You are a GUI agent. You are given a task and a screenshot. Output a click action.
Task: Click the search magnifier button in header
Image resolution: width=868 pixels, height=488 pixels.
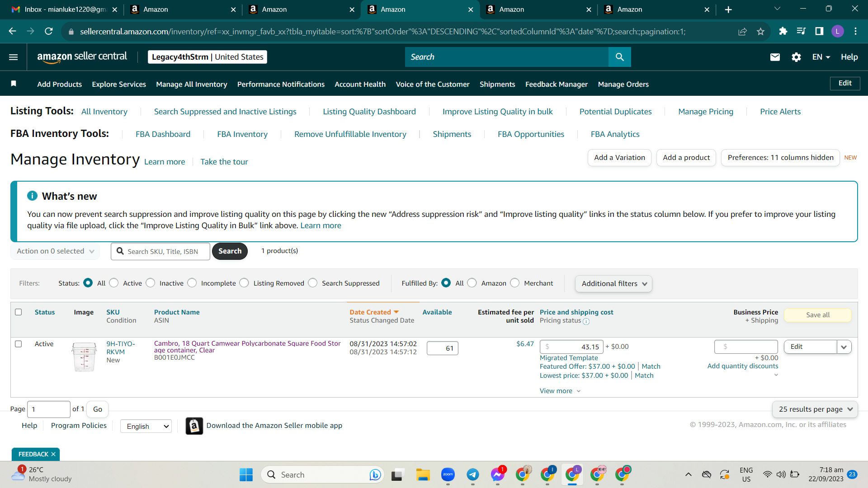coord(620,57)
